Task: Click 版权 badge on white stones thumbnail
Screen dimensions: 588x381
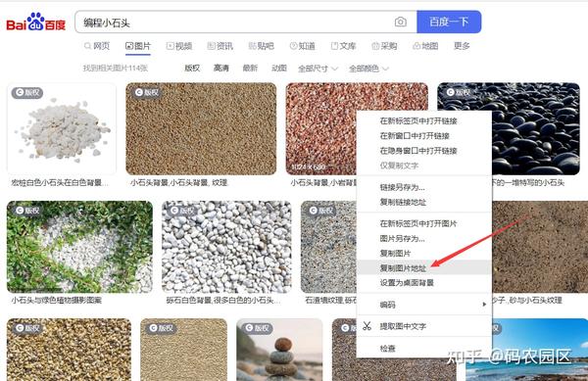Action: coord(27,92)
